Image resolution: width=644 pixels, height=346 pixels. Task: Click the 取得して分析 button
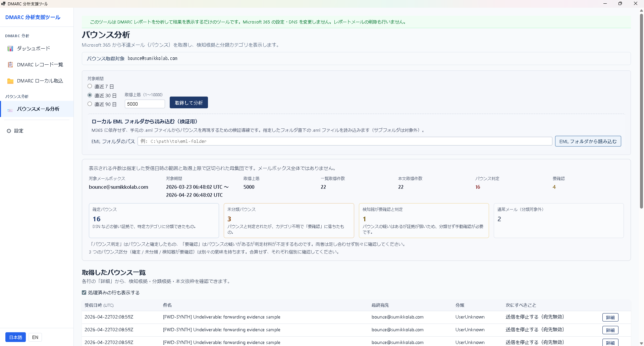tap(189, 103)
